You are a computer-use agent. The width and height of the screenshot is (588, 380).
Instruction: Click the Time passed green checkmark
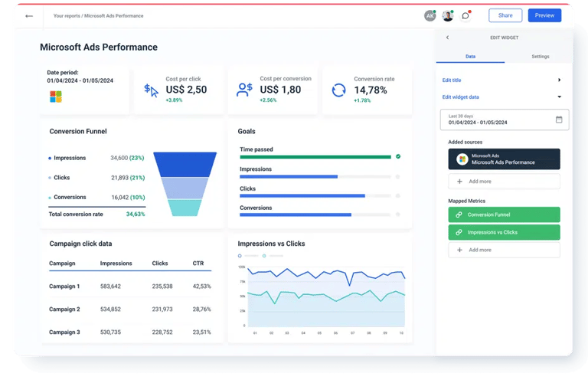coord(398,156)
